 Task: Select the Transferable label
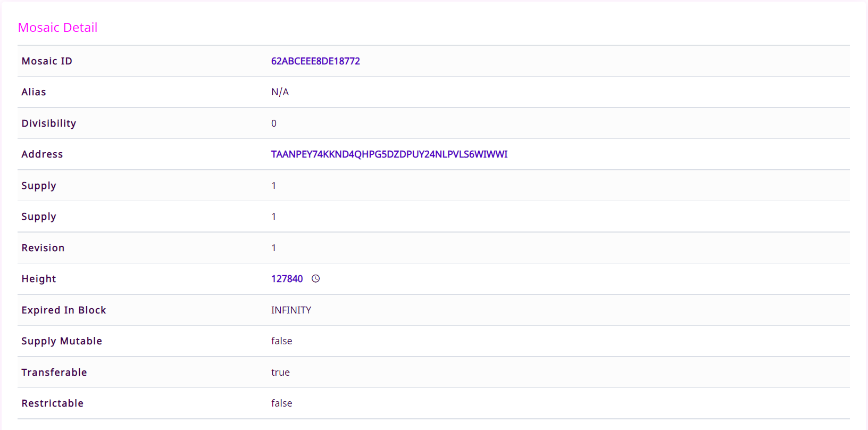point(54,373)
